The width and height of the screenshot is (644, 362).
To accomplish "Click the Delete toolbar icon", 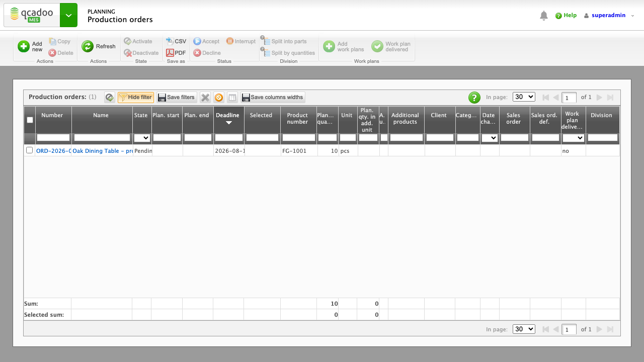I will tap(52, 53).
